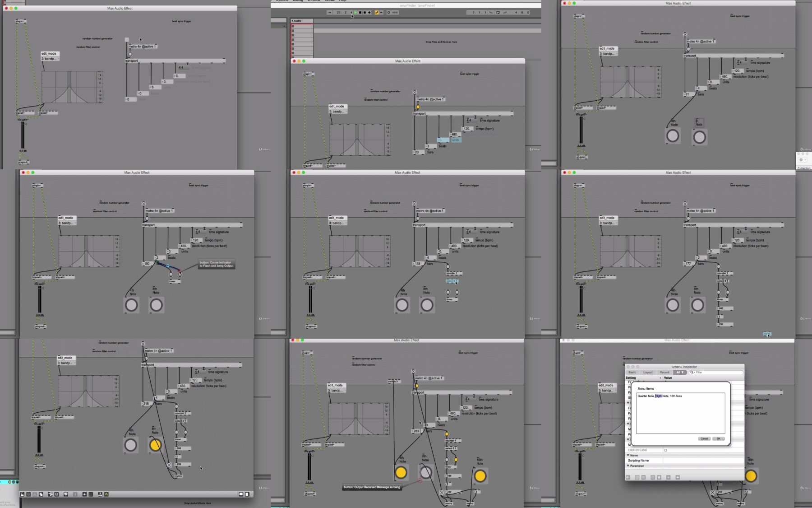The image size is (812, 508).
Task: Switch to the Recent tab in the umenu inspector
Action: [664, 373]
